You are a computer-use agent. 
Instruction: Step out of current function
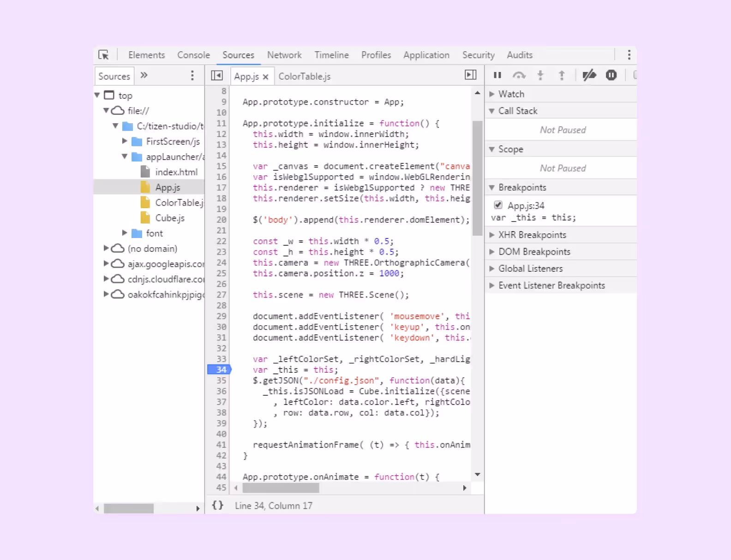[x=562, y=75]
